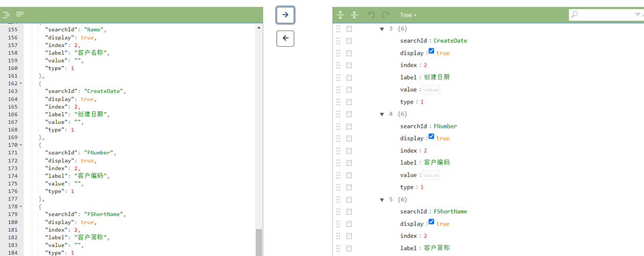Viewport: 644px width, 256px height.
Task: Click the search box in tree toolbar
Action: [x=601, y=15]
